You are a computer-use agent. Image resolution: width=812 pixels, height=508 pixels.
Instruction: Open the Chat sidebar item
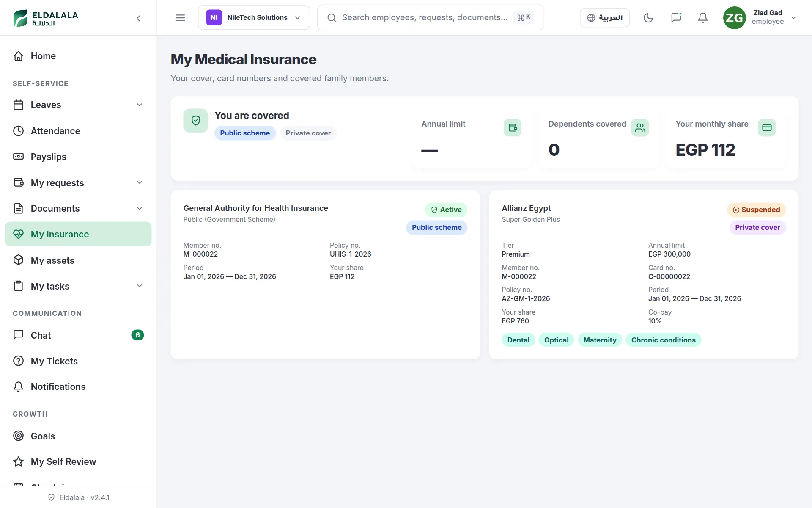coord(78,335)
